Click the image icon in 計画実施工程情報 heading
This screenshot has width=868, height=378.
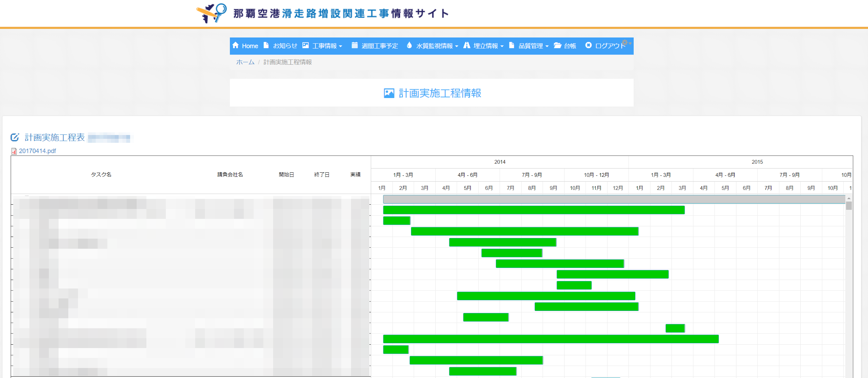pos(389,93)
